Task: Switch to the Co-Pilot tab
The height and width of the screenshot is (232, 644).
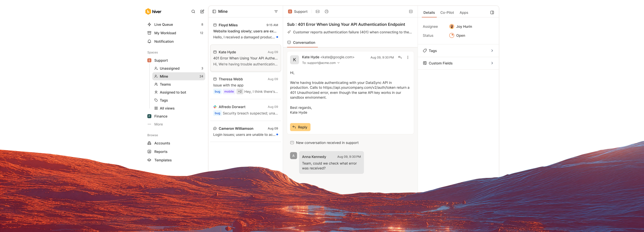Action: (447, 13)
